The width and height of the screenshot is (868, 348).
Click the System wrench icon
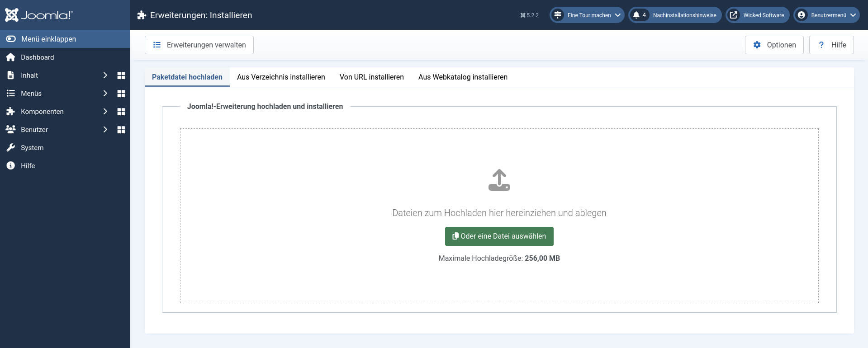[x=10, y=147]
